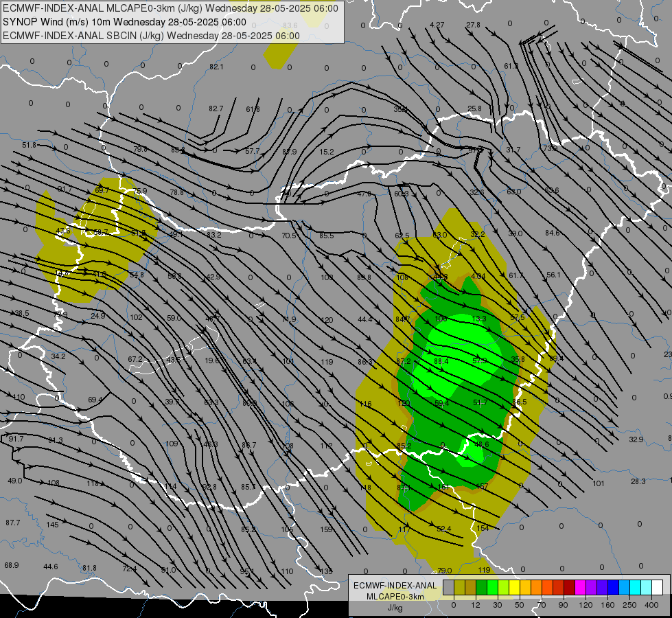Click the map value 24.9
This screenshot has width=672, height=618.
pyautogui.click(x=97, y=316)
